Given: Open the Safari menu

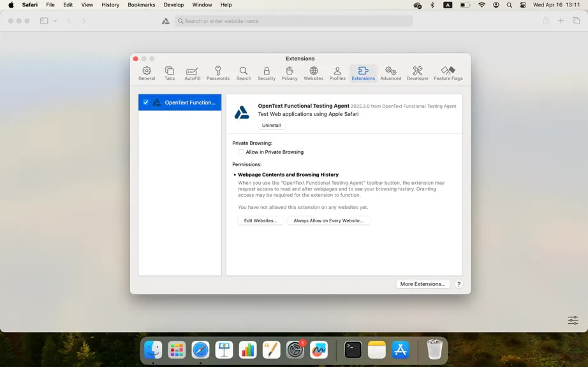Looking at the screenshot, I should point(29,5).
